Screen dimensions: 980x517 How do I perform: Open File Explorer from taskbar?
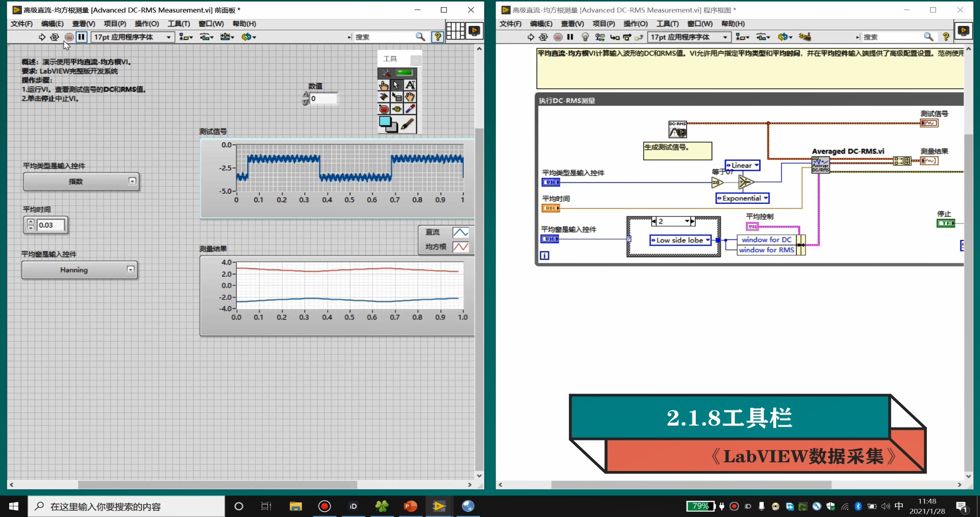pyautogui.click(x=295, y=506)
